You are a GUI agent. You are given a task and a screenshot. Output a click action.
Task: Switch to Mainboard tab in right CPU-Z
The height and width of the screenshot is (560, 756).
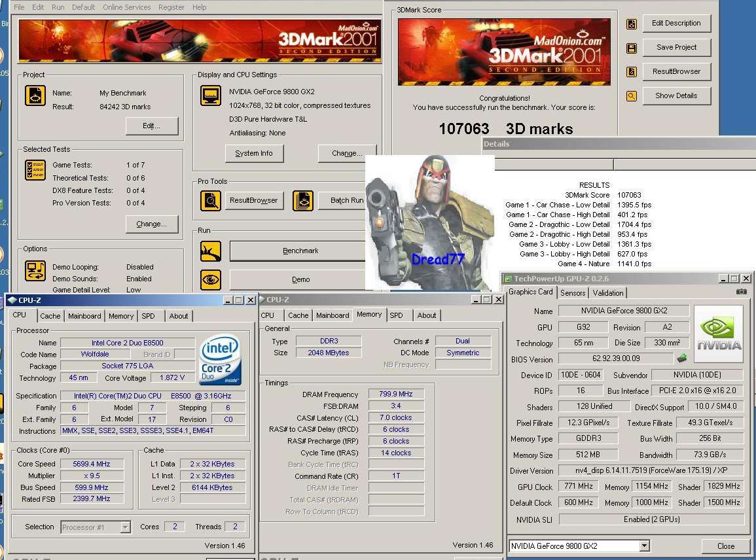coord(333,316)
